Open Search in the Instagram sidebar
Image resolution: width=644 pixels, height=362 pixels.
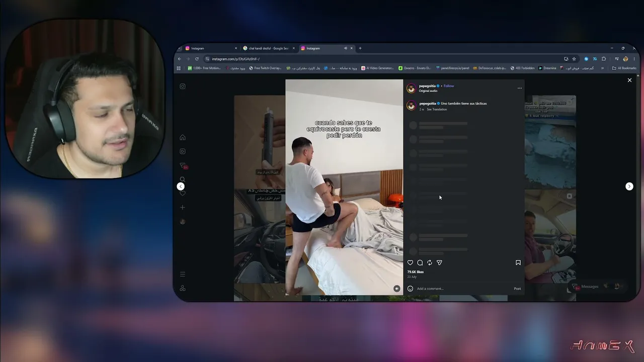pyautogui.click(x=183, y=179)
